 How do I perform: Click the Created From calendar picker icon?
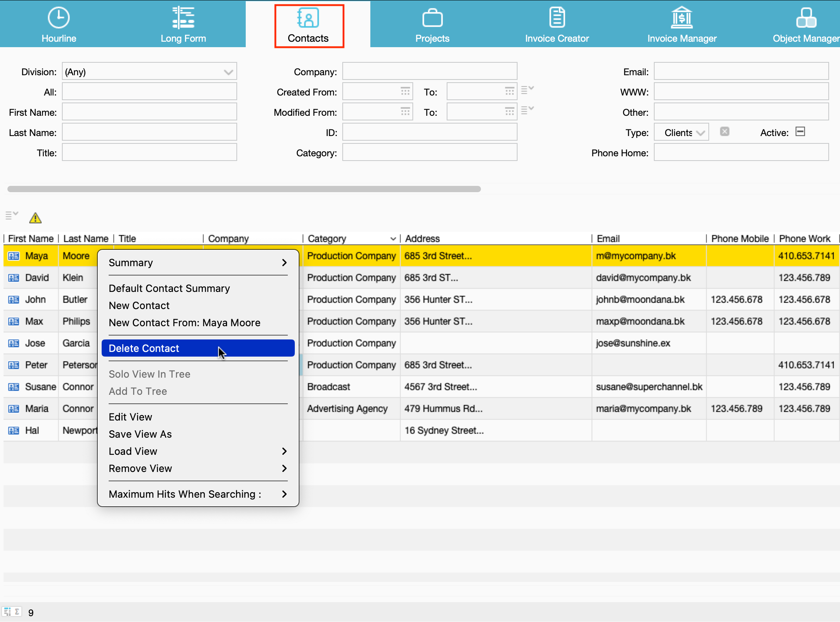(405, 92)
